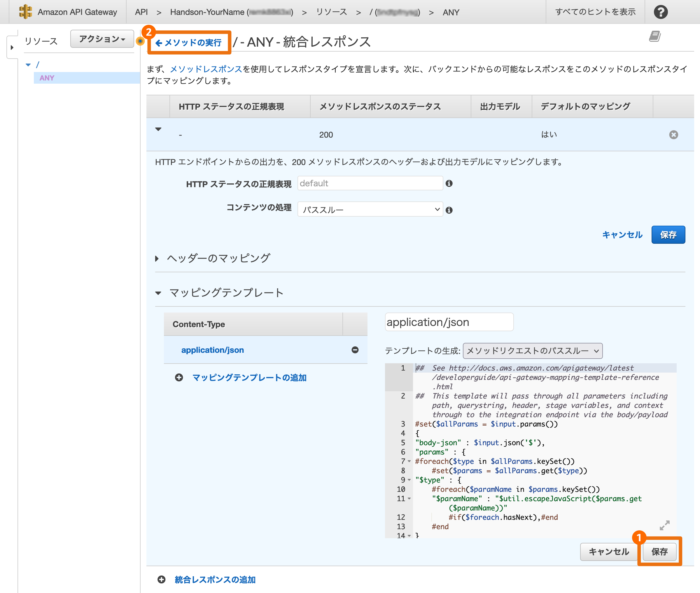The image size is (700, 593).
Task: Click plus icon for adding integration response
Action: (x=161, y=580)
